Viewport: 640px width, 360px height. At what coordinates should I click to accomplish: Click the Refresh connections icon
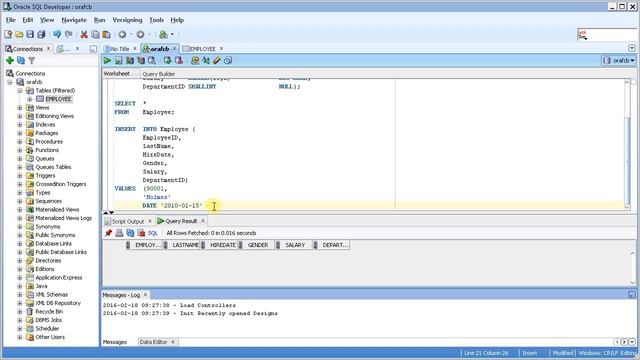[x=21, y=60]
